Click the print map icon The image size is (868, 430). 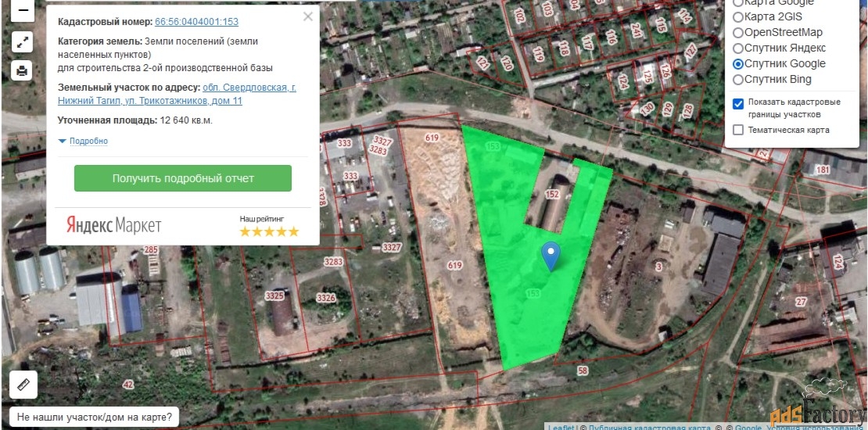tap(22, 71)
